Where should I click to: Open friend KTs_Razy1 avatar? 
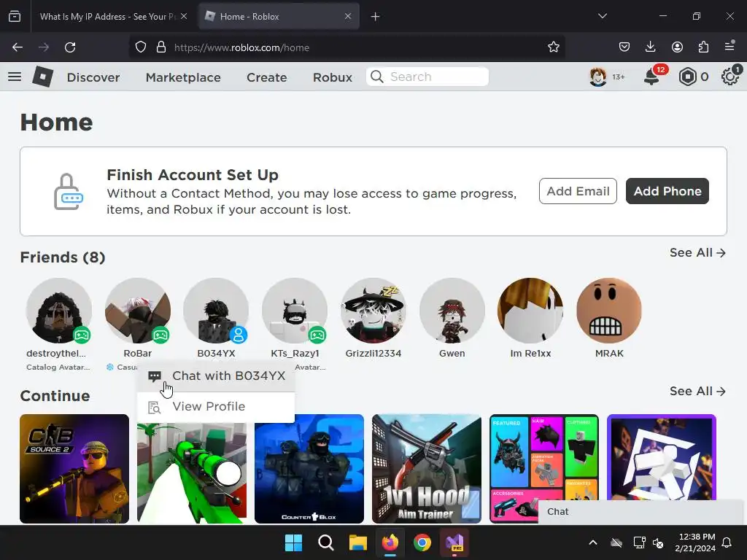pyautogui.click(x=295, y=311)
